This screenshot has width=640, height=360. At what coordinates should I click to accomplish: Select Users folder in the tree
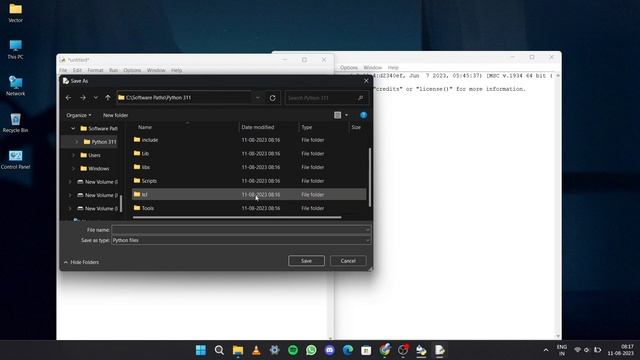(91, 155)
